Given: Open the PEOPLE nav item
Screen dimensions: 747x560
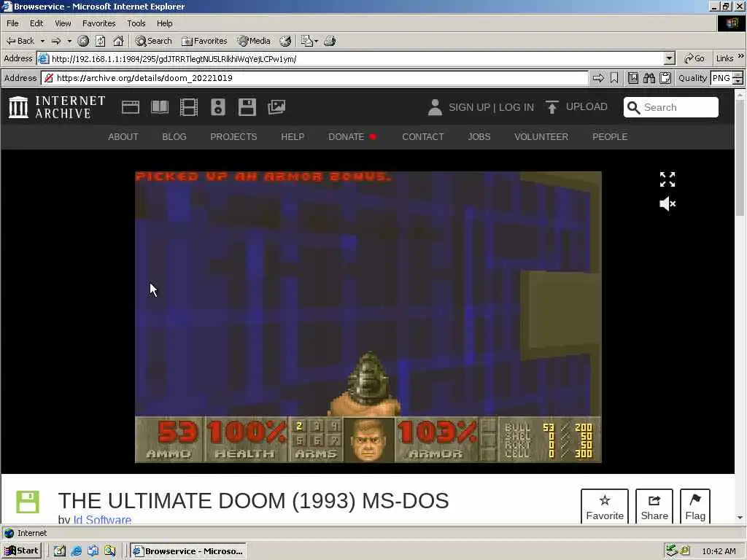Looking at the screenshot, I should coord(610,137).
